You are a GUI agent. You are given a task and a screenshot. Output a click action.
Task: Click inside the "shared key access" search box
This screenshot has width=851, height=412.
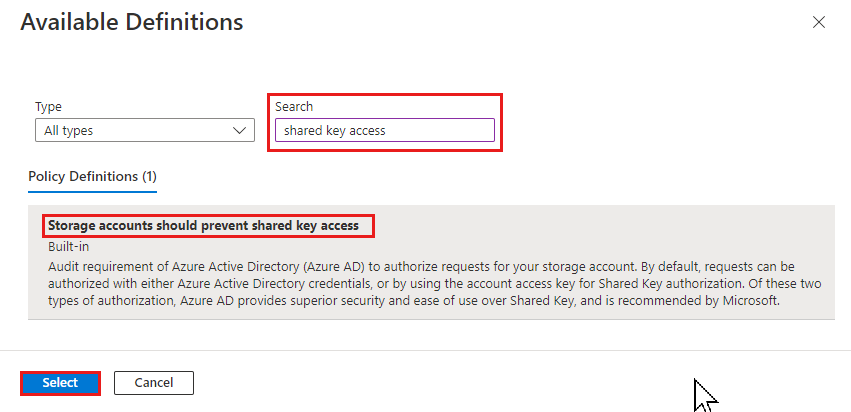pyautogui.click(x=385, y=130)
